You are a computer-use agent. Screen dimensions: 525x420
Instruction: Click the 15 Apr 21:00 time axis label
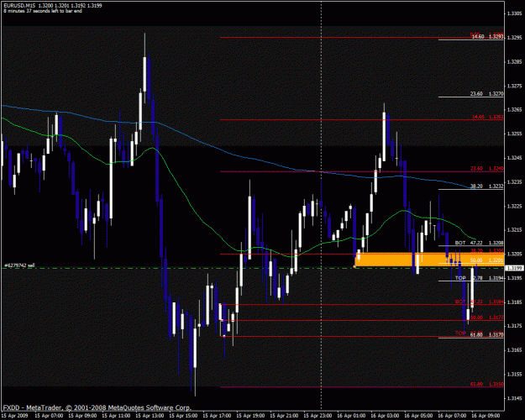284,416
